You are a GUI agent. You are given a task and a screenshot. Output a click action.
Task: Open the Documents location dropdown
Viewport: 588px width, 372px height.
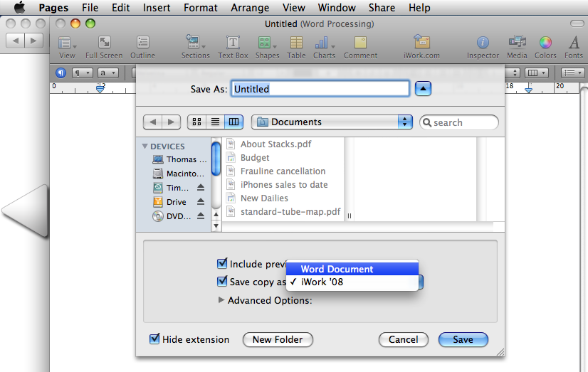pos(332,122)
